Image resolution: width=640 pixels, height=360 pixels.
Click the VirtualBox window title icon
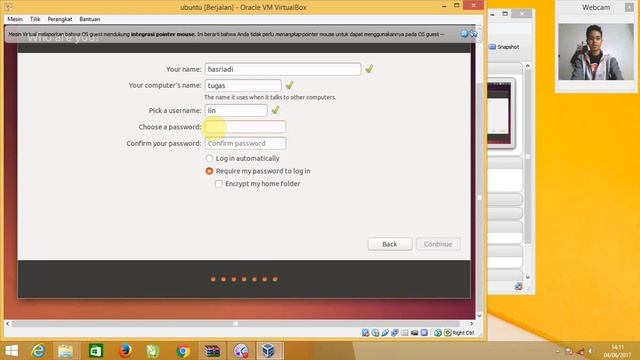click(9, 7)
